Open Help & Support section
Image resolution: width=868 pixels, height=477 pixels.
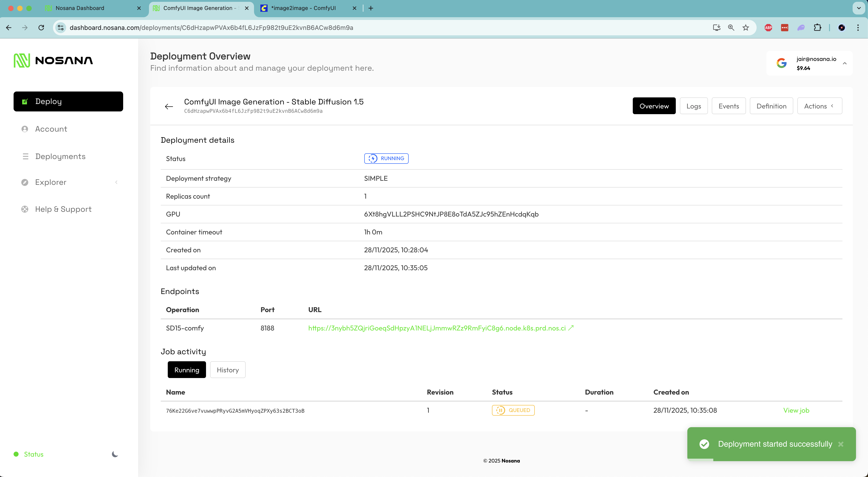tap(63, 209)
